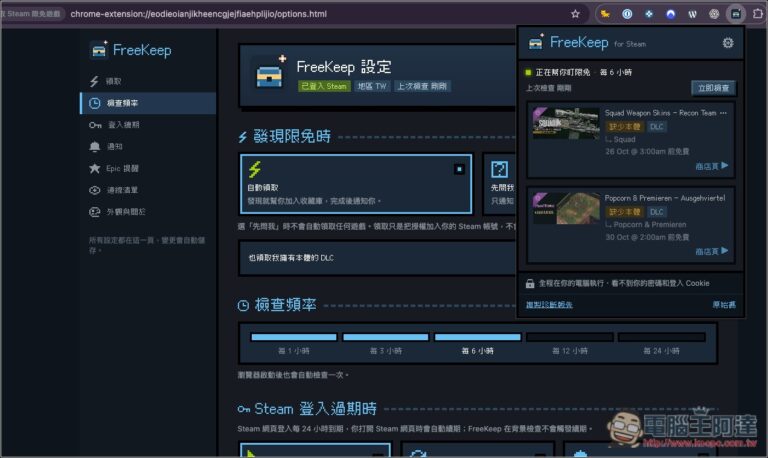Click key icon beside 登入續期 in sidebar
Screen dimensions: 768x458
pos(95,125)
